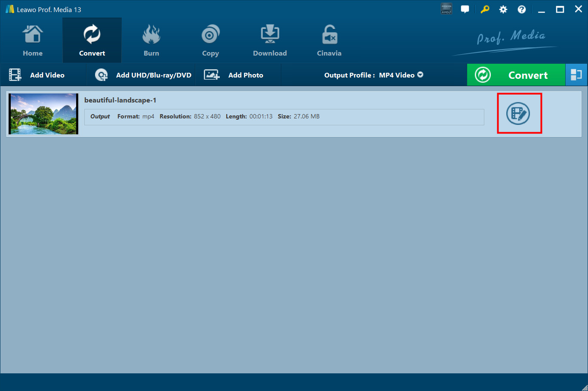Click the GPU acceleration chip icon
Viewport: 588px width, 391px height.
click(x=446, y=9)
